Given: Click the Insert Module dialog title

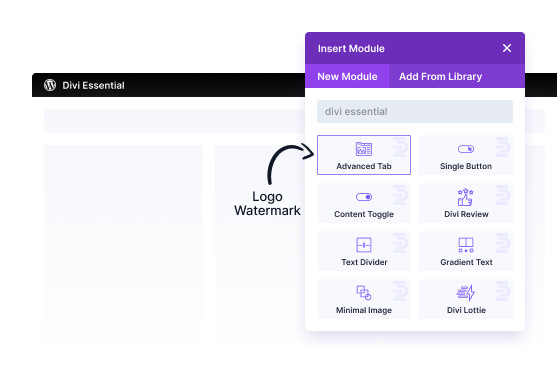Looking at the screenshot, I should pos(351,48).
